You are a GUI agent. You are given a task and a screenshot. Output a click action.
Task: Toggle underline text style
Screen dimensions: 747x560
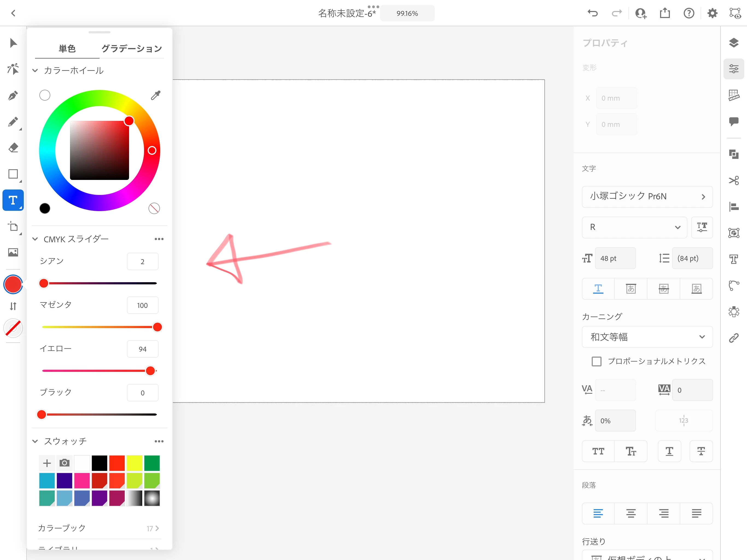pos(669,451)
